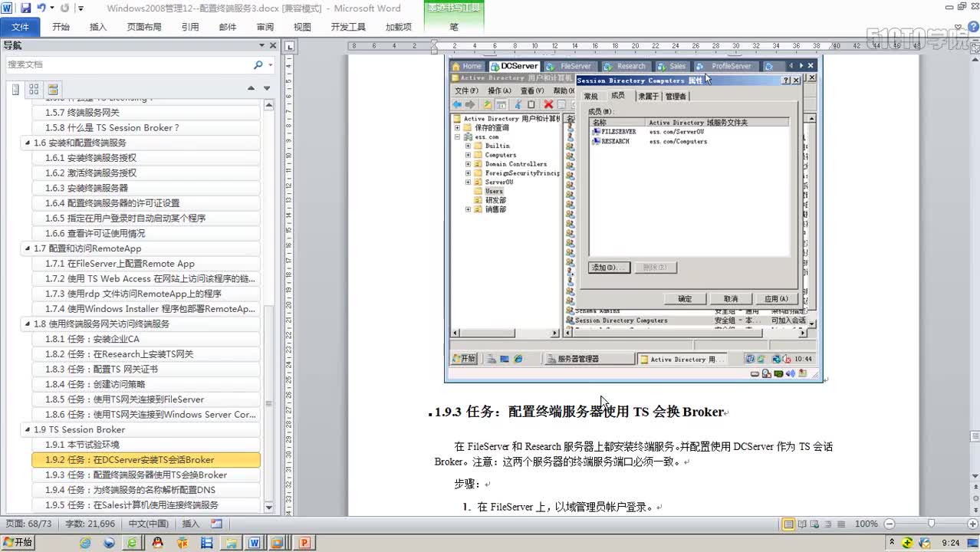Click the navigation pane scrollbar thumb
This screenshot has width=980, height=552.
[x=268, y=403]
